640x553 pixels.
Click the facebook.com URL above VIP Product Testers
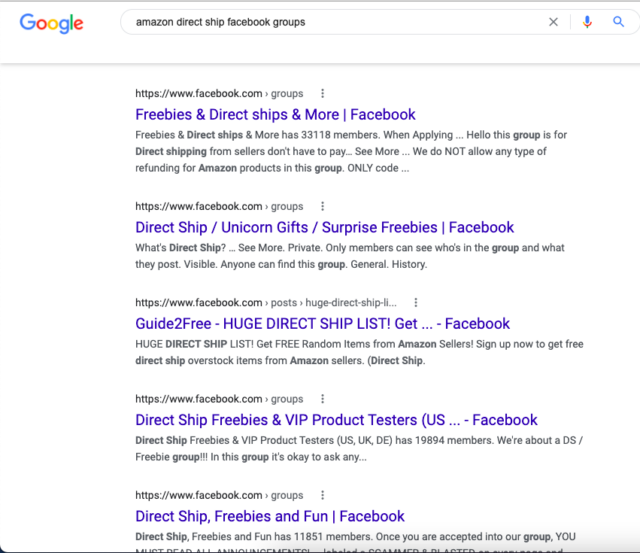tap(218, 399)
